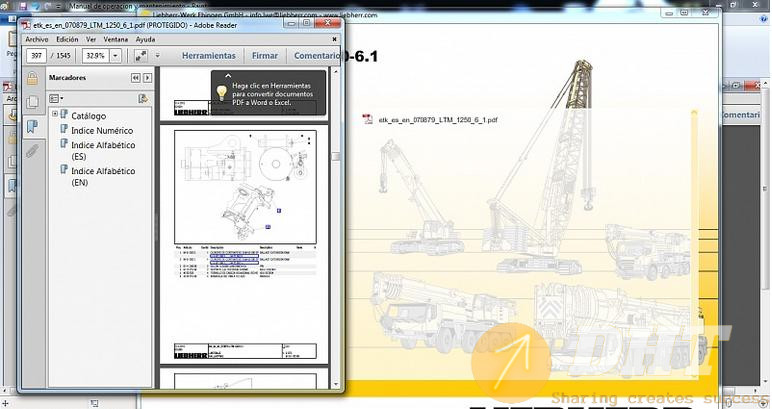Open the Ventana menu

click(116, 39)
